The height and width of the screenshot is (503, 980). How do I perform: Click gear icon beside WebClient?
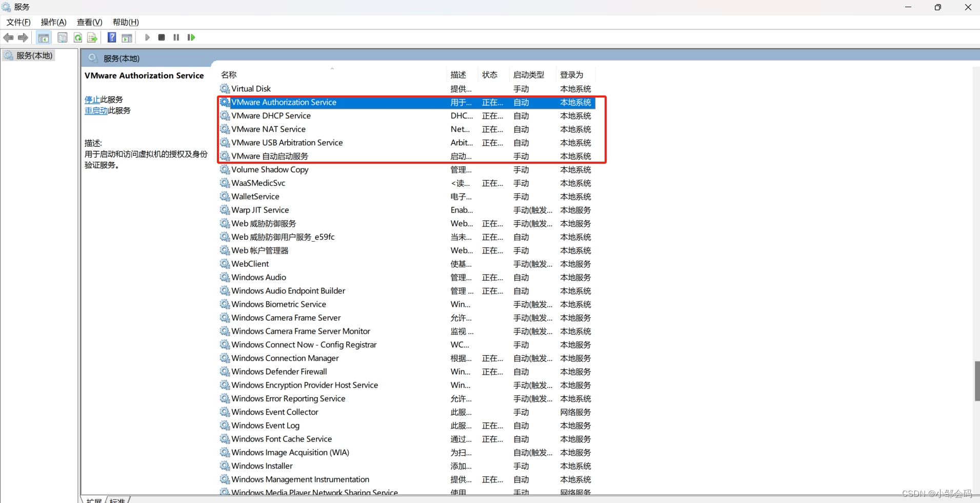tap(225, 264)
